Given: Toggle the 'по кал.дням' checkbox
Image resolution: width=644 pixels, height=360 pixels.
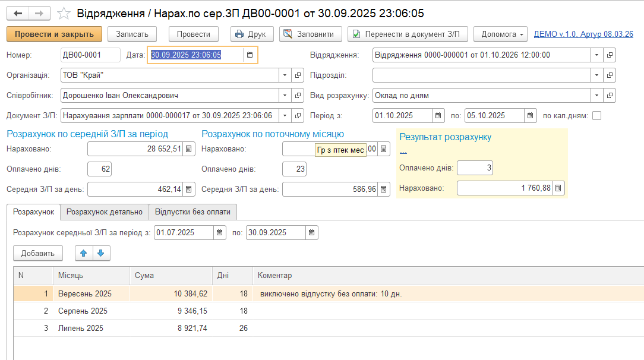Looking at the screenshot, I should pos(596,116).
